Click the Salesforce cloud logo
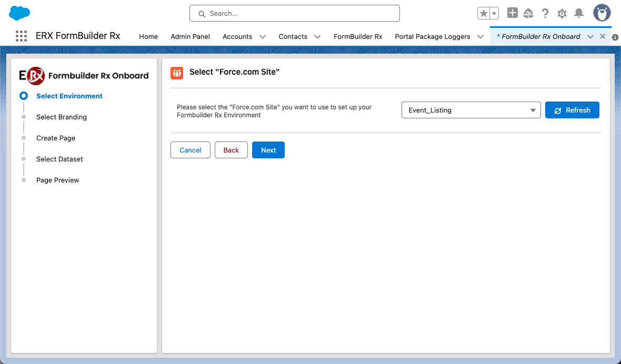 coord(19,13)
